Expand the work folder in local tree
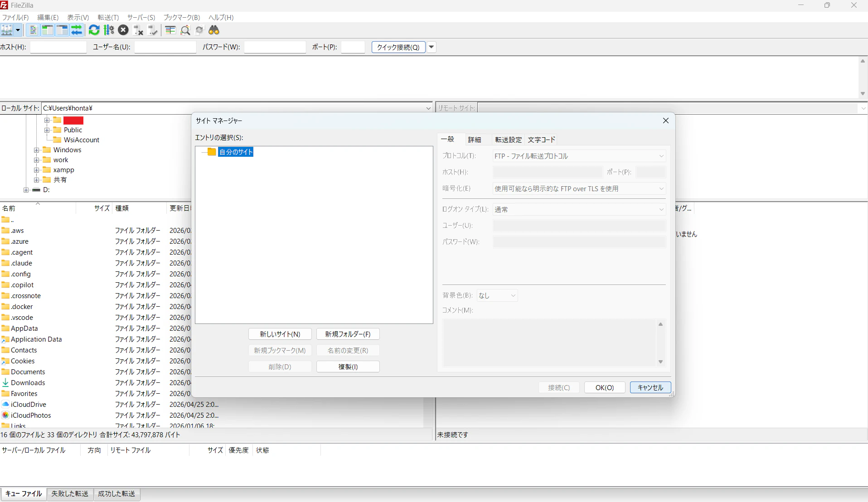The width and height of the screenshot is (868, 502). pyautogui.click(x=37, y=160)
